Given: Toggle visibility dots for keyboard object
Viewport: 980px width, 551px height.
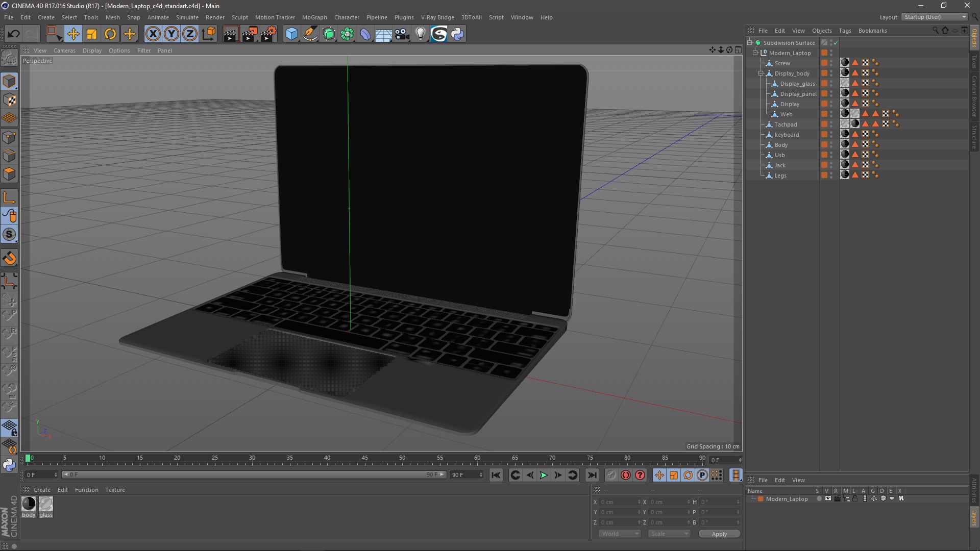Looking at the screenshot, I should [x=831, y=135].
